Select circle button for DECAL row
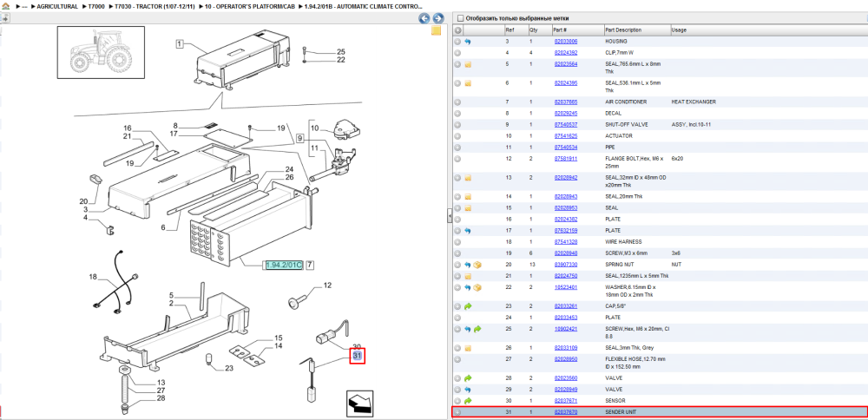Screen dimensions: 868x420 tap(457, 114)
